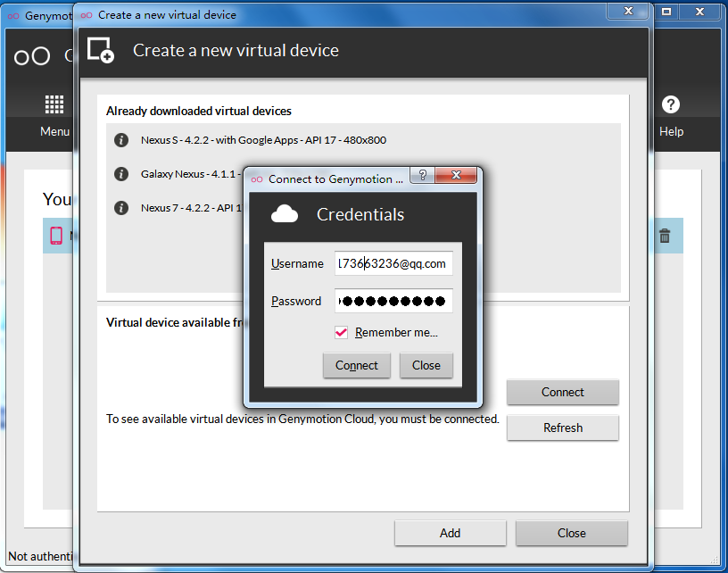Open info for Nexus 7 4.2.2 device

pos(121,208)
